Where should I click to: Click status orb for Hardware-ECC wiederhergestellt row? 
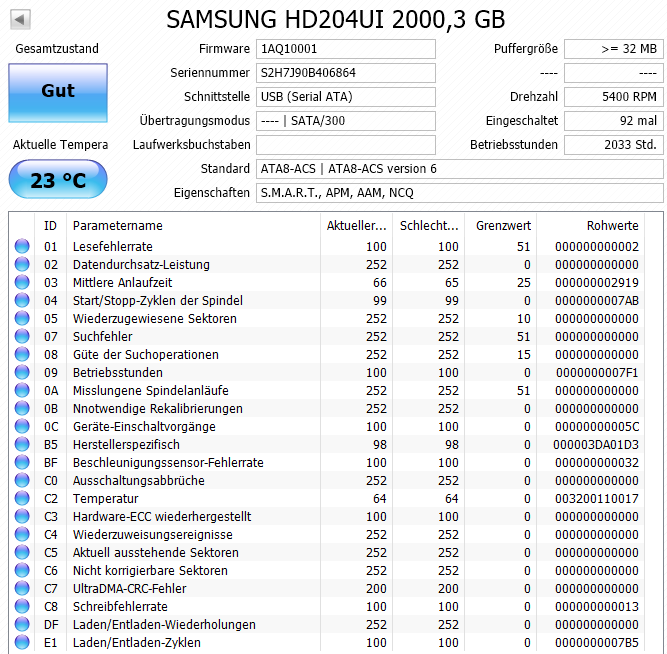tap(22, 516)
